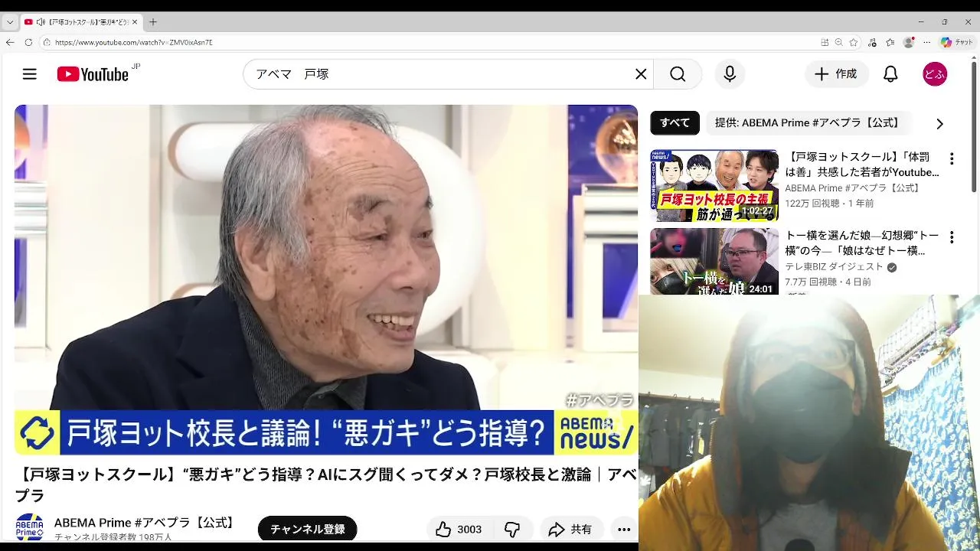
Task: Open the browser profile icon
Action: coord(909,43)
